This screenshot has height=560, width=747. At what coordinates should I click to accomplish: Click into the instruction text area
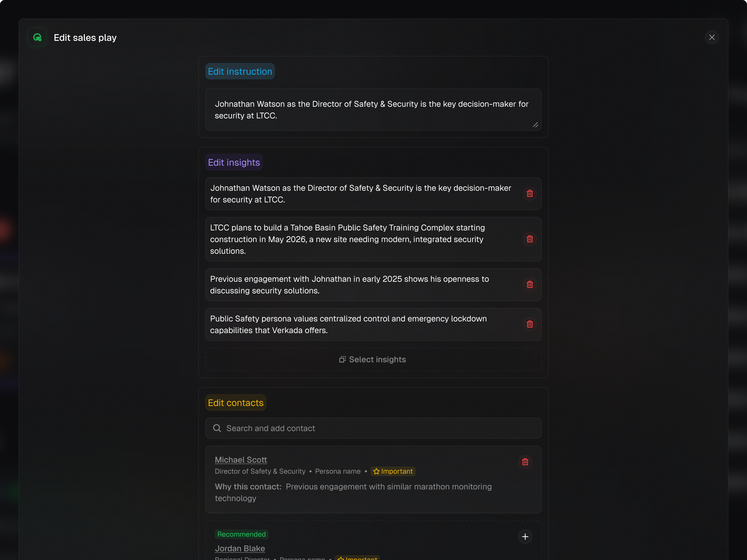(x=371, y=110)
